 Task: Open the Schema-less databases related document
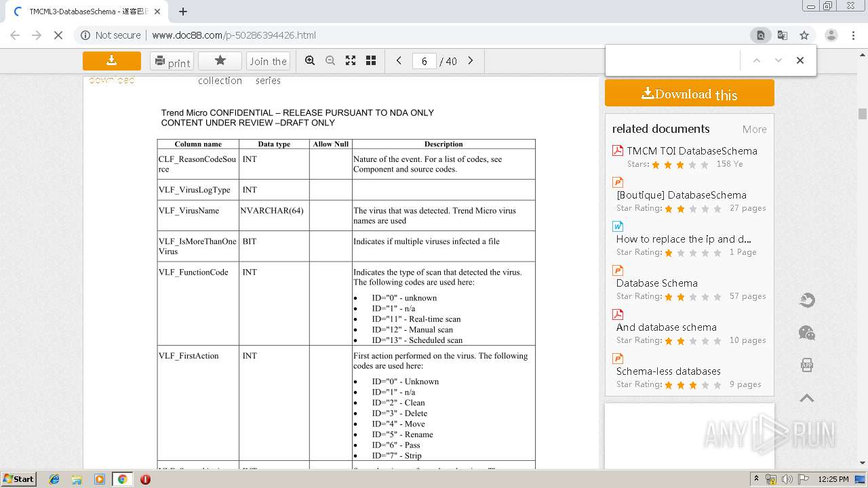tap(668, 371)
